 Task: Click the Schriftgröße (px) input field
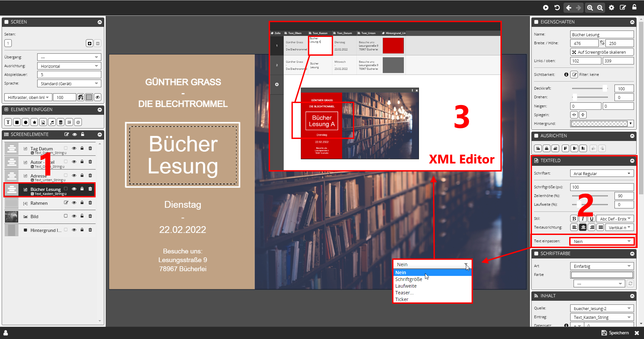pyautogui.click(x=602, y=187)
